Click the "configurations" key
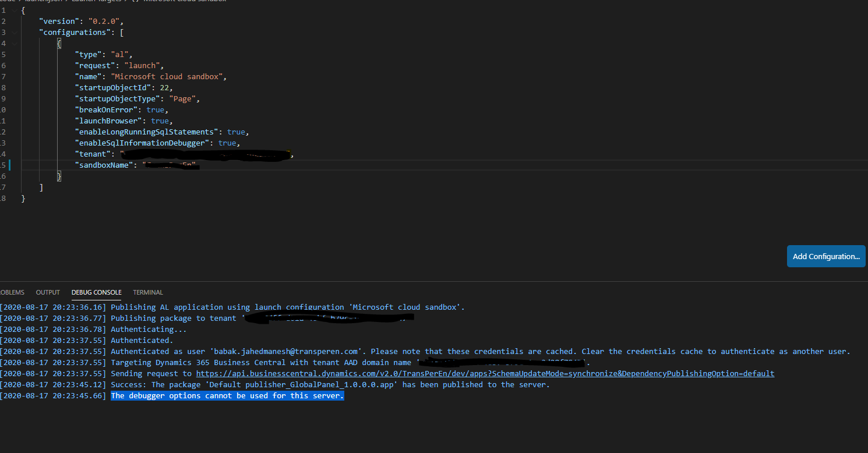The width and height of the screenshot is (868, 453). (x=75, y=33)
